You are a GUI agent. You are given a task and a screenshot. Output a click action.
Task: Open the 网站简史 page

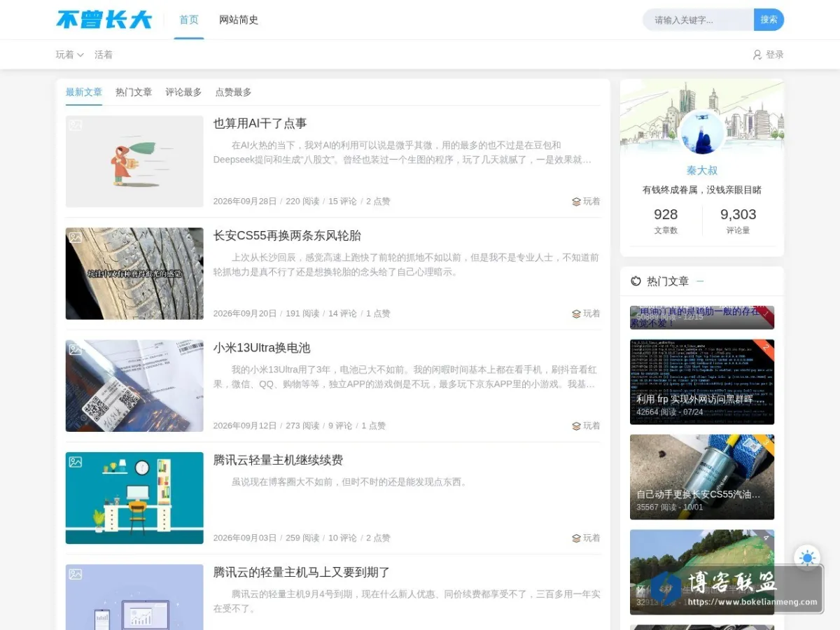tap(239, 20)
